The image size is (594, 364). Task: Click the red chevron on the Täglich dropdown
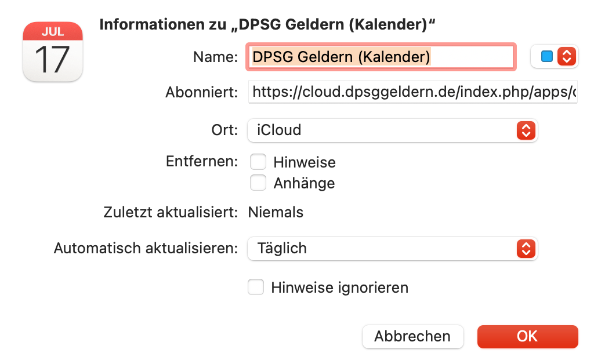coord(525,249)
